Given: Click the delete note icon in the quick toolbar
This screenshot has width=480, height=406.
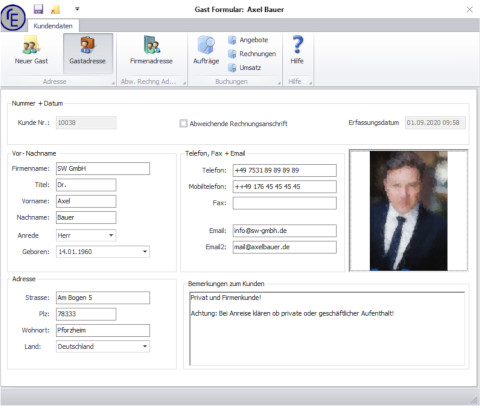Looking at the screenshot, I should [x=55, y=9].
